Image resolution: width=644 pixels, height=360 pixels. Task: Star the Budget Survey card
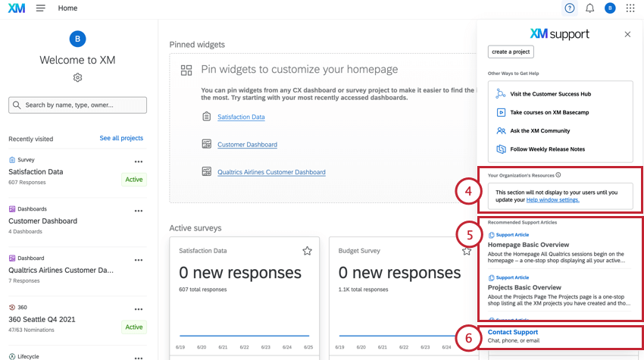click(467, 251)
